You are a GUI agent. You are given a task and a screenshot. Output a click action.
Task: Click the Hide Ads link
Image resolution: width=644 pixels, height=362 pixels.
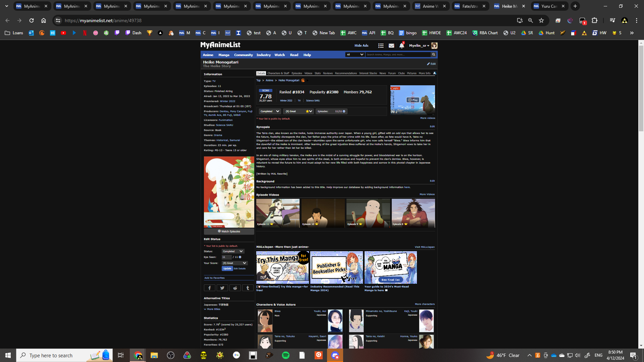tap(362, 46)
